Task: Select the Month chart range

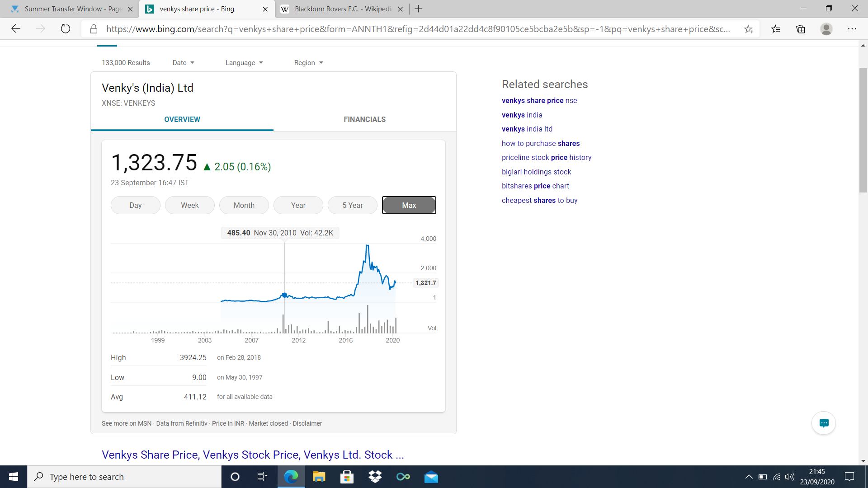Action: [x=244, y=205]
